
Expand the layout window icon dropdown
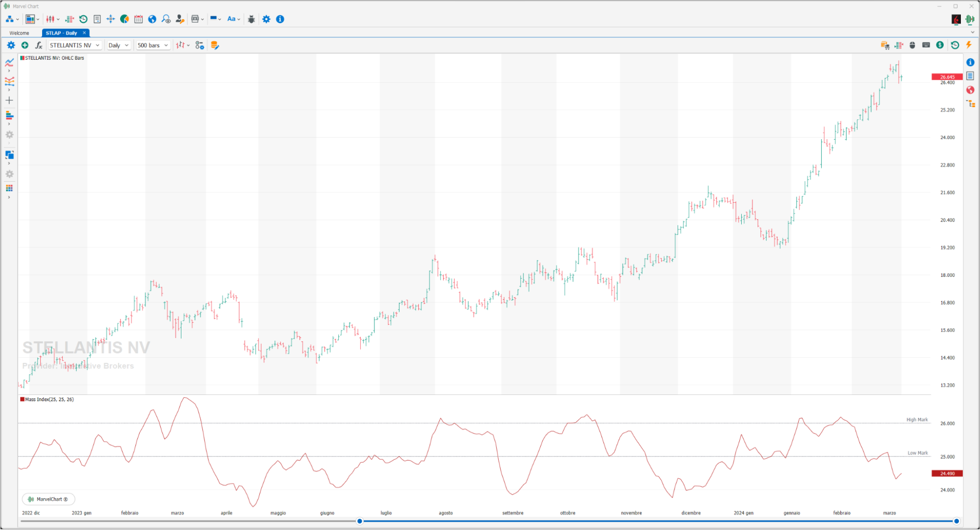tap(38, 20)
